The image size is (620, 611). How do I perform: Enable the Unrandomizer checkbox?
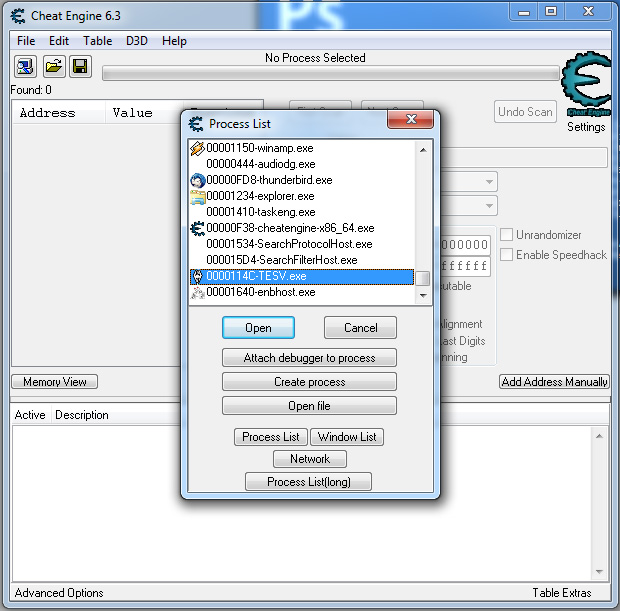pyautogui.click(x=507, y=235)
